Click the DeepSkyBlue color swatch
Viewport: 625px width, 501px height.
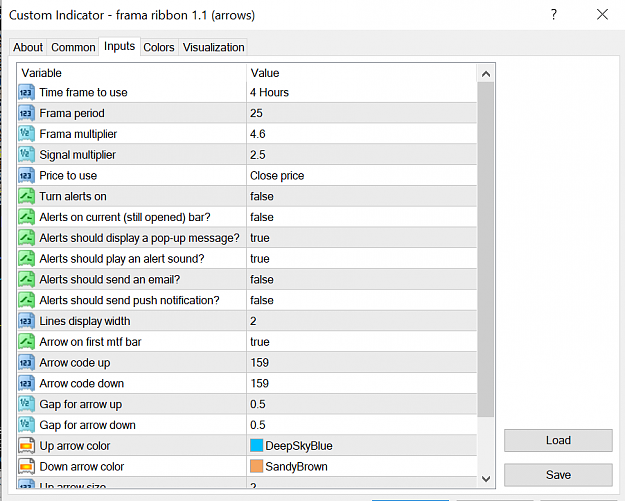coord(256,446)
